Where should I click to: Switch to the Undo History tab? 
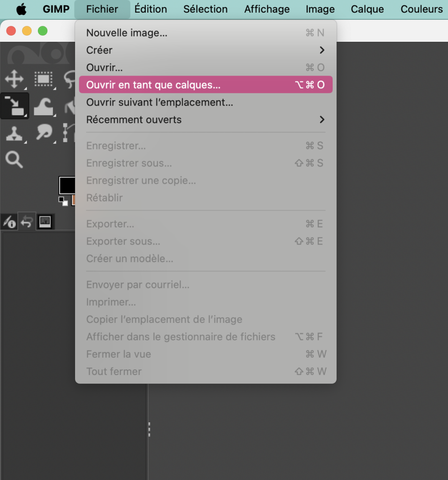pyautogui.click(x=27, y=222)
